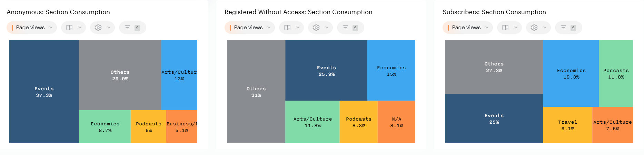The height and width of the screenshot is (155, 644).
Task: Click Economics 19.3% block in Subscribers treemap
Action: click(571, 73)
